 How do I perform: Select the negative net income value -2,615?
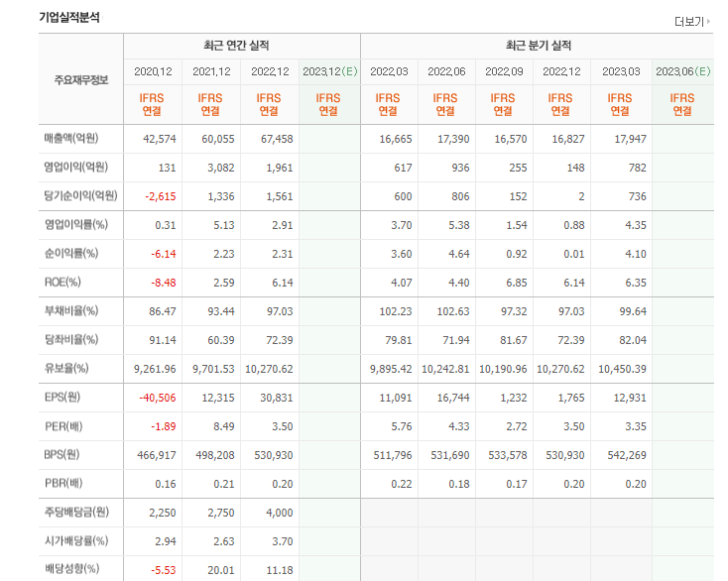[160, 196]
